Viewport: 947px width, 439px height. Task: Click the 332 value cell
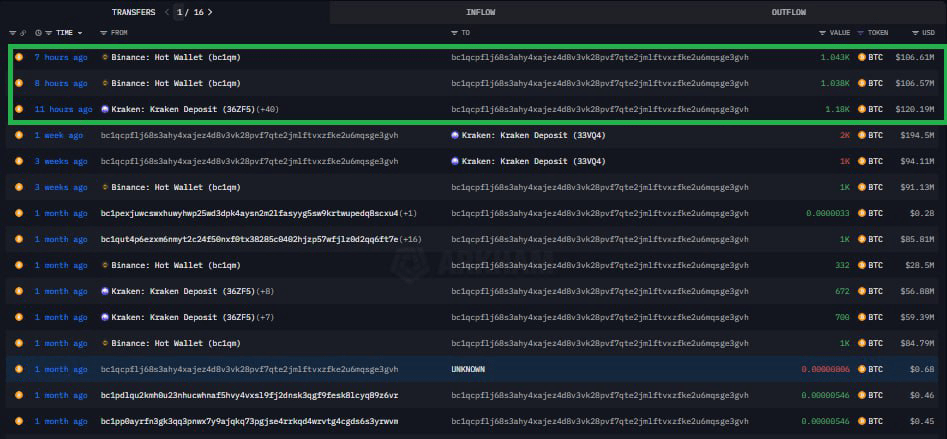click(843, 265)
